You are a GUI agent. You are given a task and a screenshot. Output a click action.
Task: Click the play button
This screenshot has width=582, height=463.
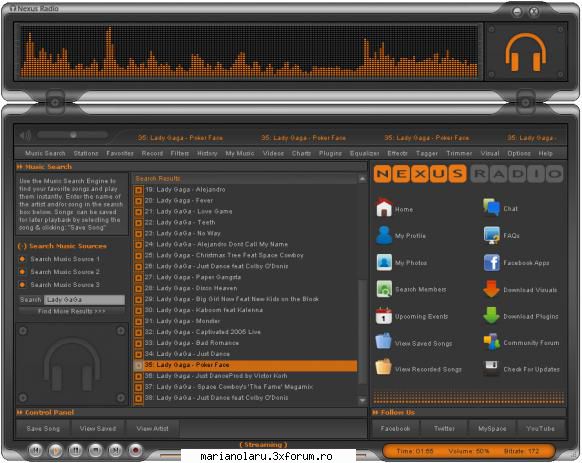(56, 450)
